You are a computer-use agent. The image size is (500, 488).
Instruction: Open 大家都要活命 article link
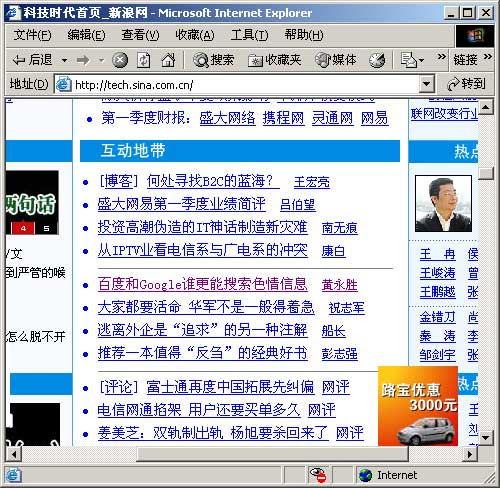pos(206,307)
